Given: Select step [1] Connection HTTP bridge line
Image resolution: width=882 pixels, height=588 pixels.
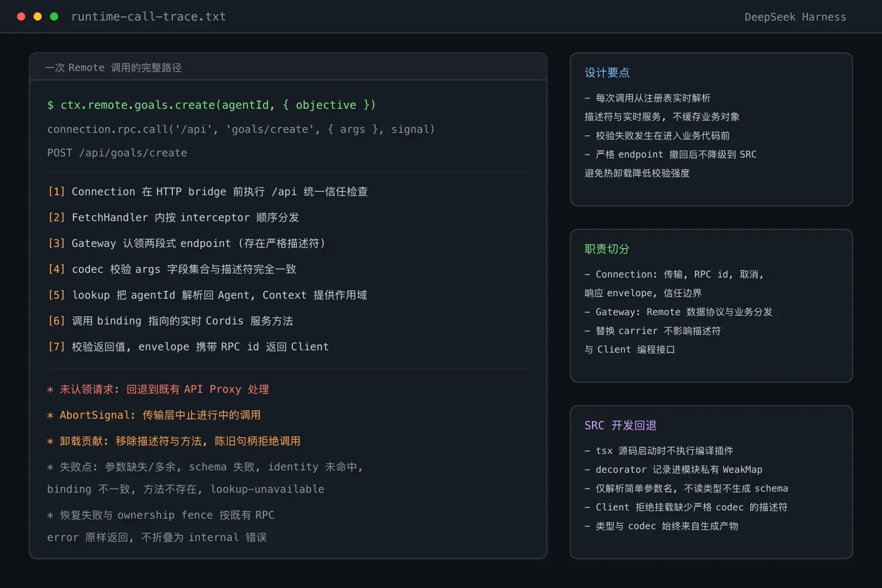Looking at the screenshot, I should pyautogui.click(x=208, y=192).
